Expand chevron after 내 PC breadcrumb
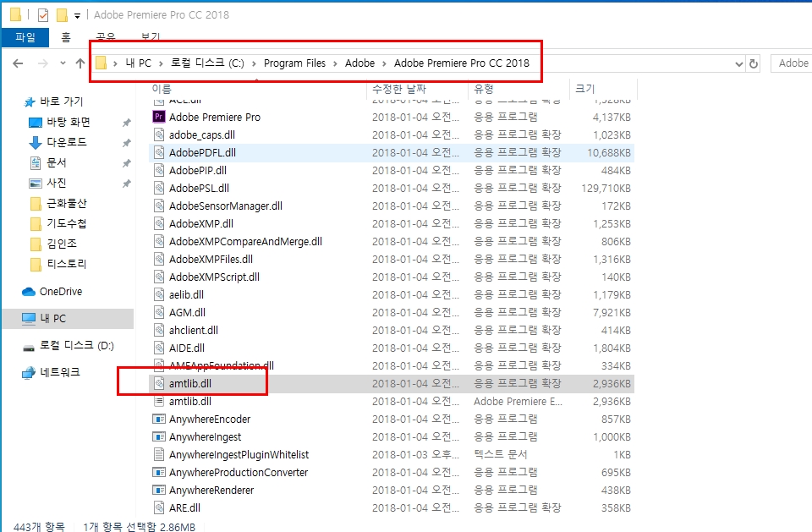Viewport: 812px width, 532px height. [x=161, y=63]
